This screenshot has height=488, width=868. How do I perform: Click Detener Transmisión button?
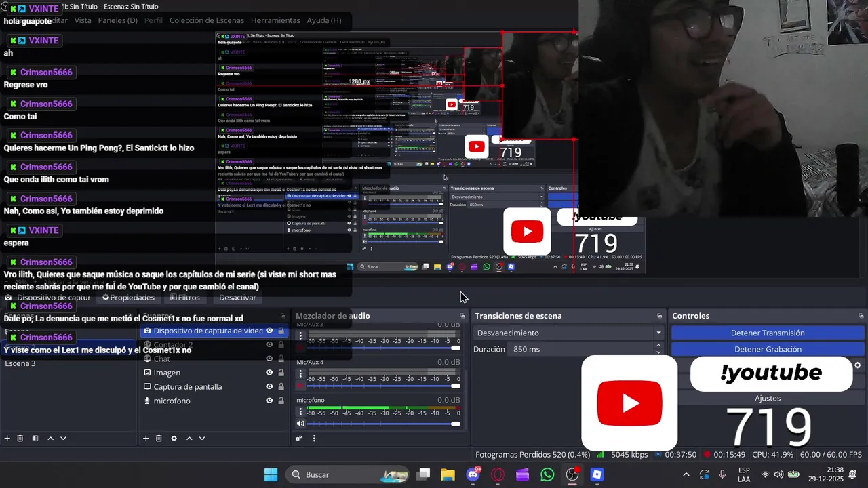coord(768,333)
